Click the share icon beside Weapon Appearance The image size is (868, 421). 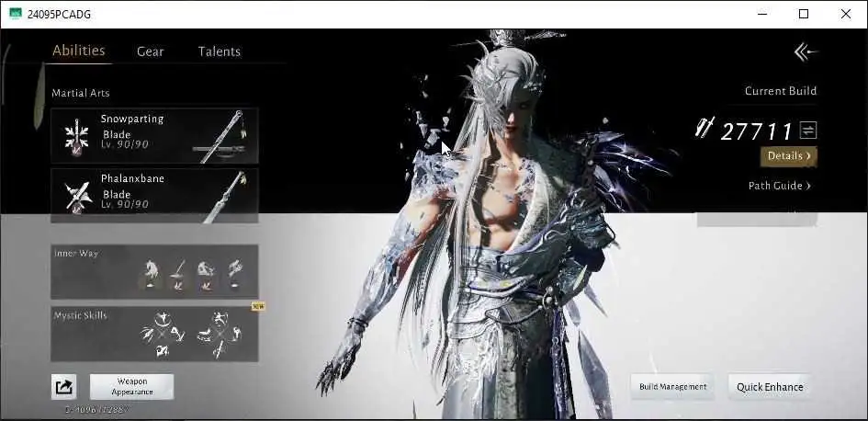click(64, 387)
